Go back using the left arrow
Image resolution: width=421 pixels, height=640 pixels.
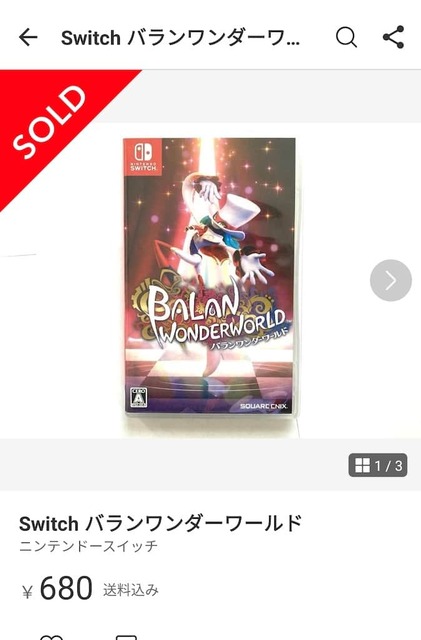click(28, 38)
